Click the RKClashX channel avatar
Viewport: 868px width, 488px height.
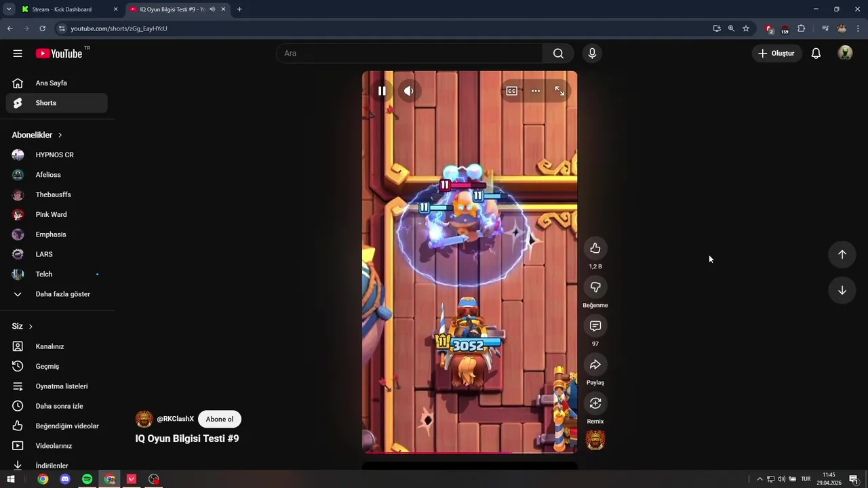(144, 419)
